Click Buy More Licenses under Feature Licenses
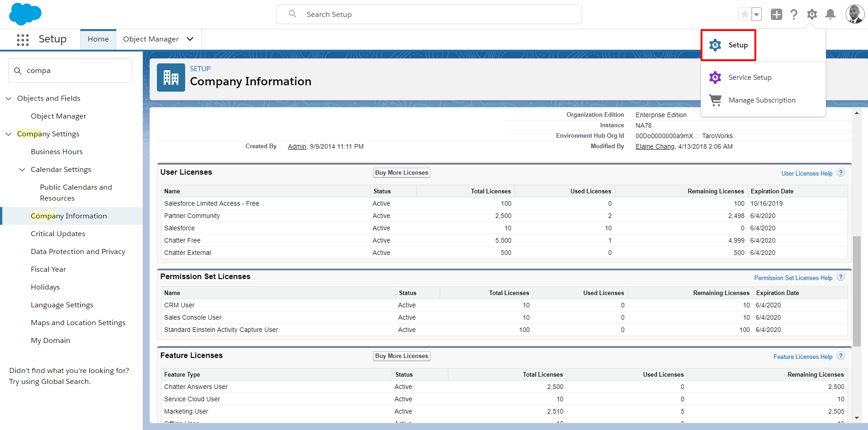 click(x=402, y=356)
